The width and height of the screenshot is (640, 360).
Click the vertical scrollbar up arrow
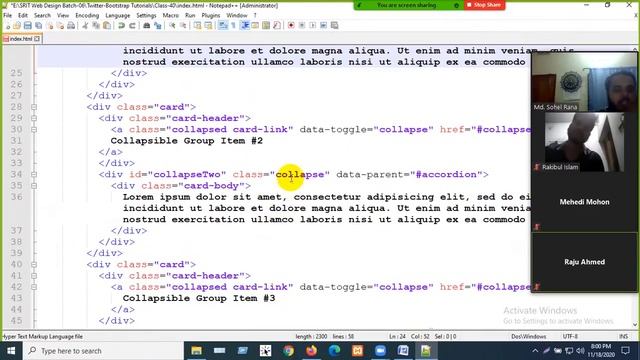635,49
